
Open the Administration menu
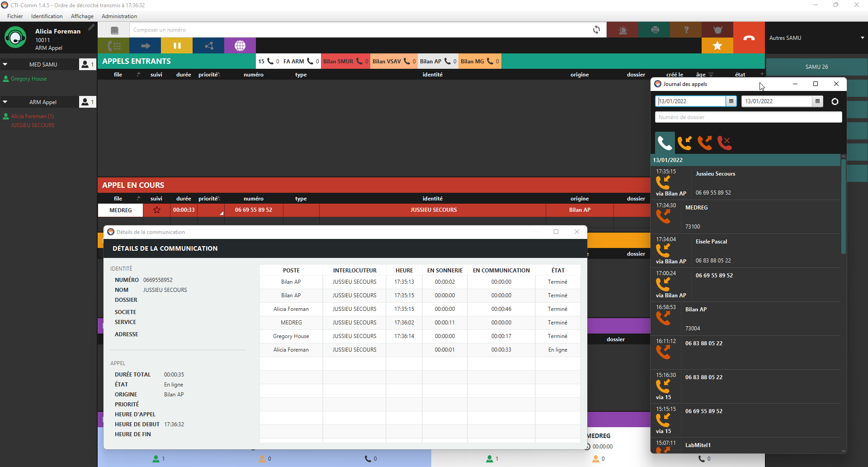click(x=119, y=16)
